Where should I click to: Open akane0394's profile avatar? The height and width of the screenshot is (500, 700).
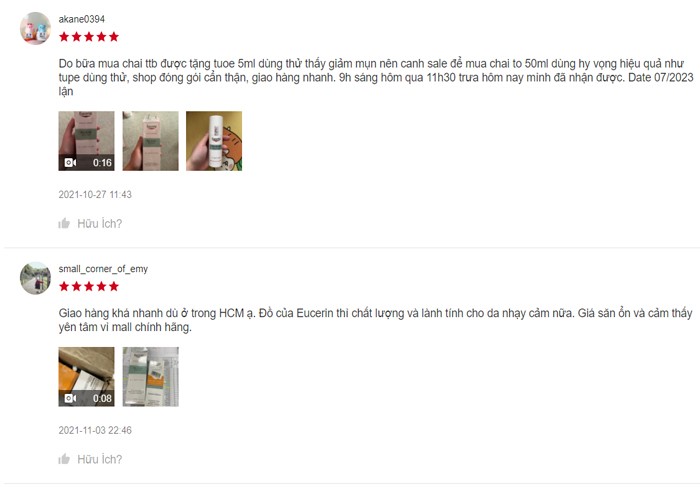coord(35,28)
